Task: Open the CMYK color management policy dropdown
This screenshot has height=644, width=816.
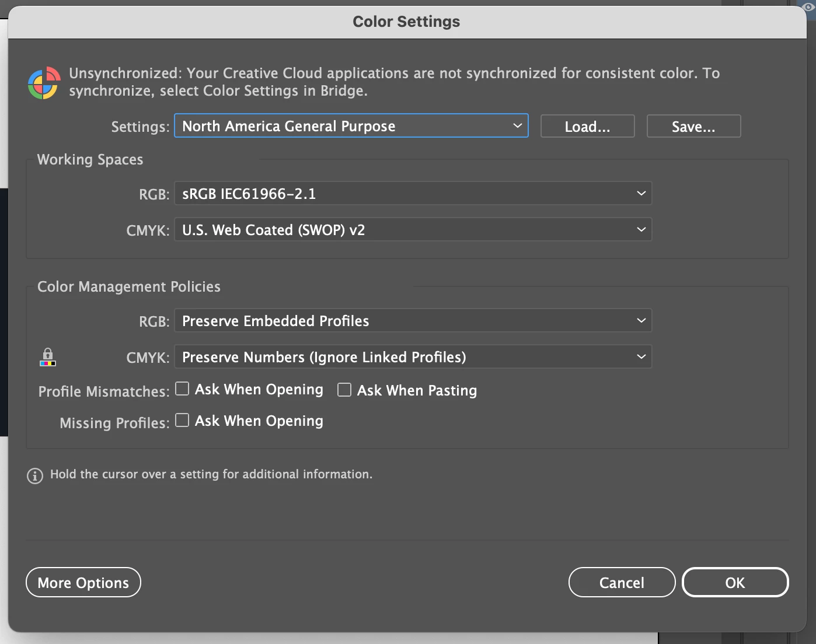Action: [x=413, y=357]
